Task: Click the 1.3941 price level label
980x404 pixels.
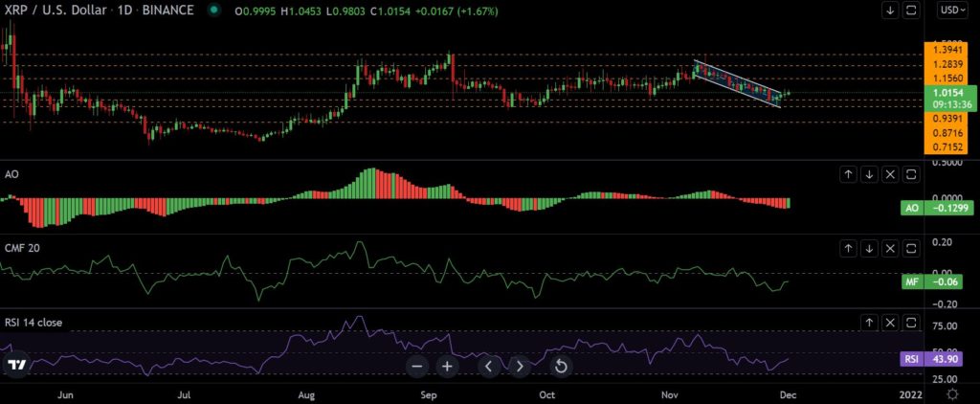Action: point(947,49)
